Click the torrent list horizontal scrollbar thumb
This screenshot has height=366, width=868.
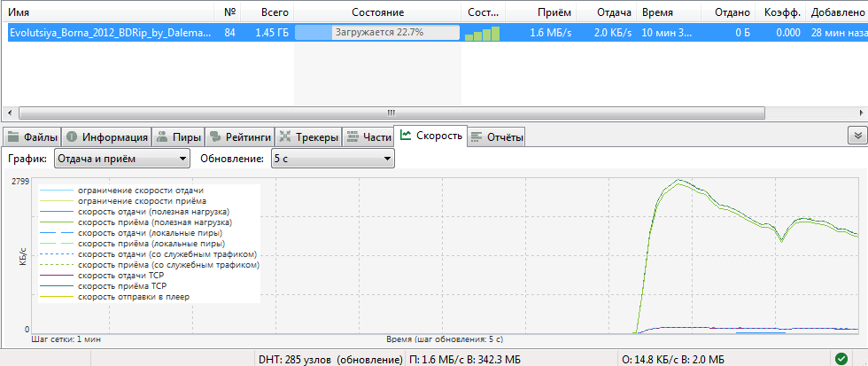[x=391, y=113]
